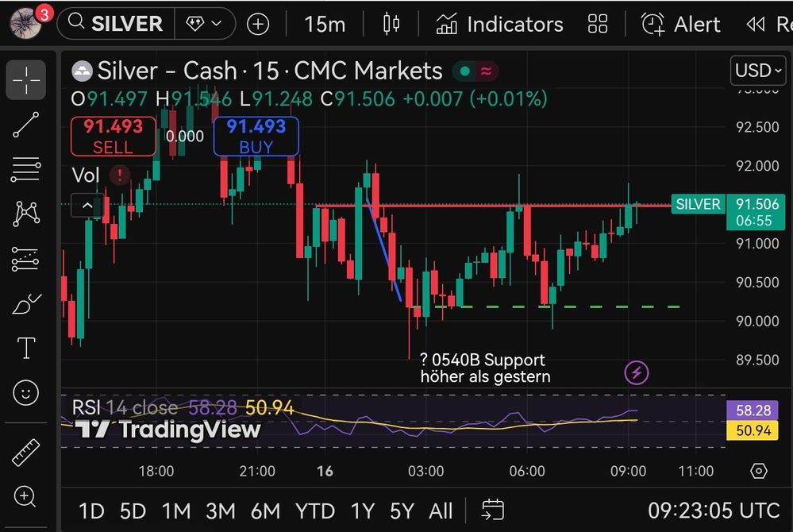Click the market open green status dot
The width and height of the screenshot is (793, 532).
(x=465, y=71)
